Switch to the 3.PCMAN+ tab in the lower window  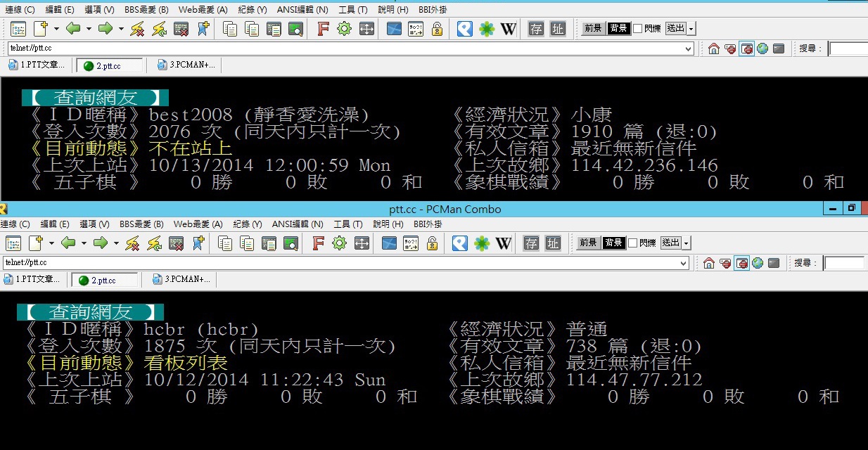coord(182,280)
